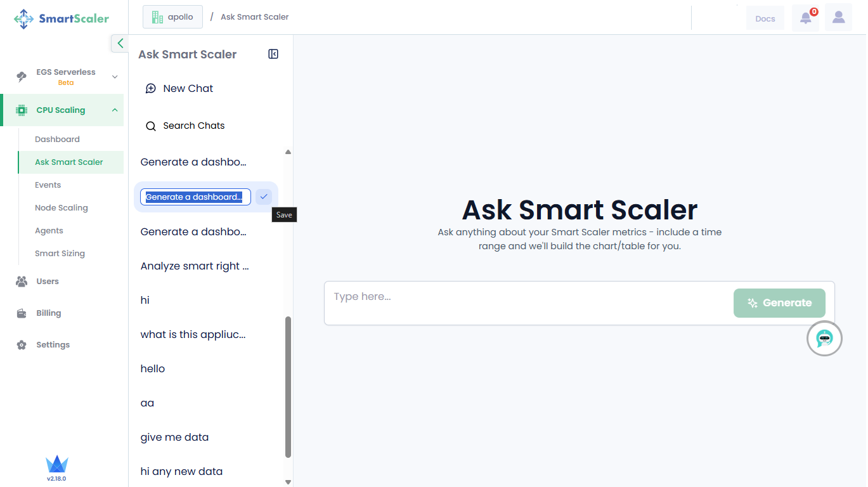The width and height of the screenshot is (868, 487).
Task: Collapse the left navigation sidebar
Action: coord(120,43)
